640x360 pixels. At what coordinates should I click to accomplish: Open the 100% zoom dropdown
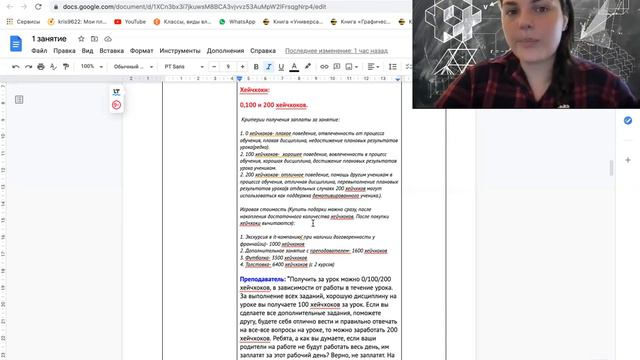[91, 67]
